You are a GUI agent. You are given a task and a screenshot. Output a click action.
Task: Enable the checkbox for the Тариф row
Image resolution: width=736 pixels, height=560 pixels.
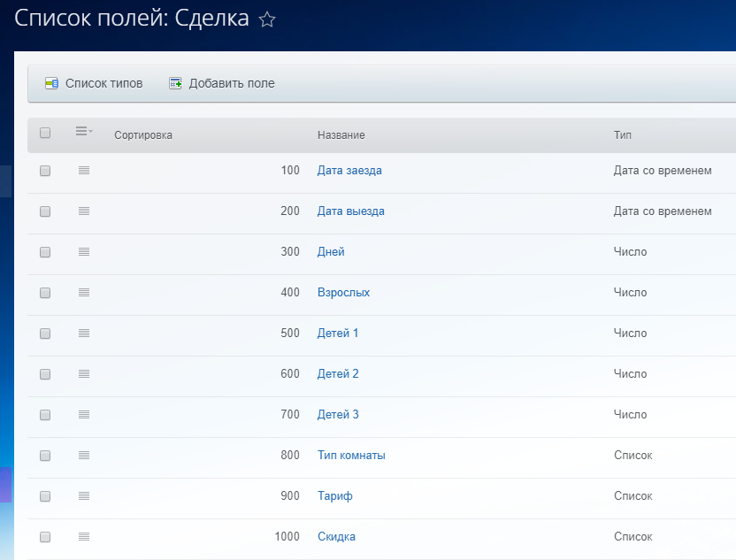(45, 496)
